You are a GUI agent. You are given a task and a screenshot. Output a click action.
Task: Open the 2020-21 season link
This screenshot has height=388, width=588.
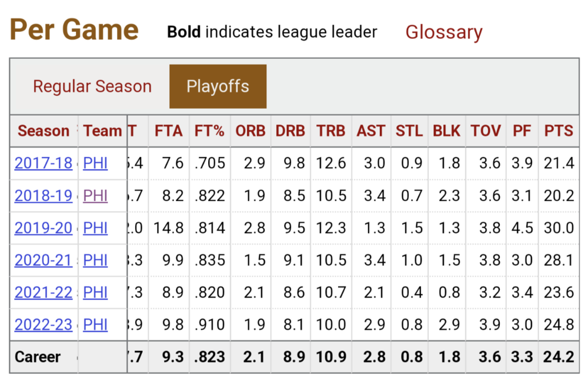44,260
